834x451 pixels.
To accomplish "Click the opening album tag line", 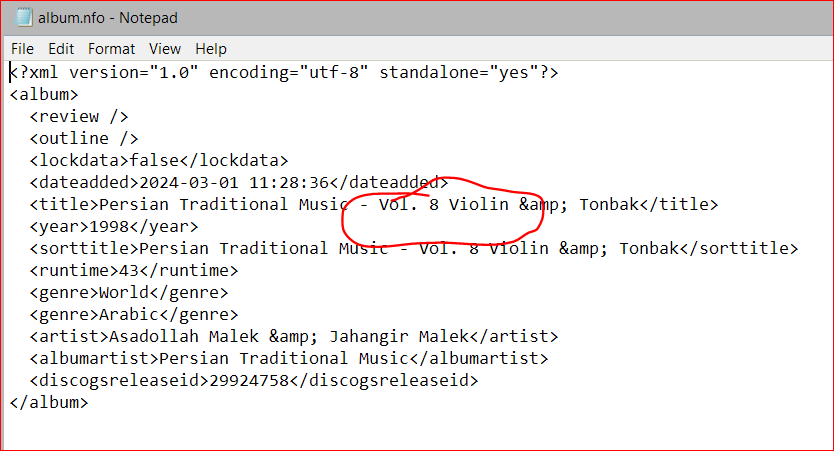I will [44, 95].
